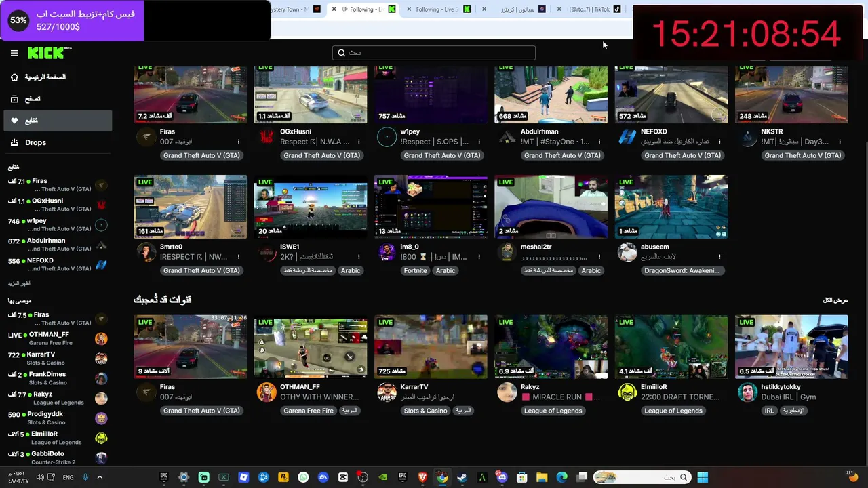
Task: Click the IRL tag under hstikkytokky
Action: (769, 411)
